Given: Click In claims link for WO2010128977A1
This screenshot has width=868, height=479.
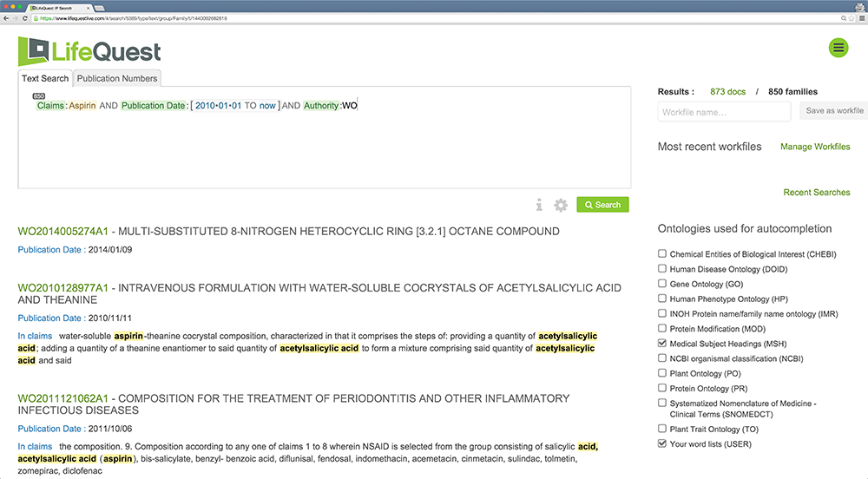Looking at the screenshot, I should 35,336.
